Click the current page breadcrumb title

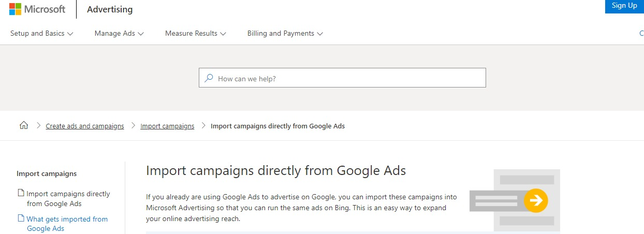[x=277, y=126]
